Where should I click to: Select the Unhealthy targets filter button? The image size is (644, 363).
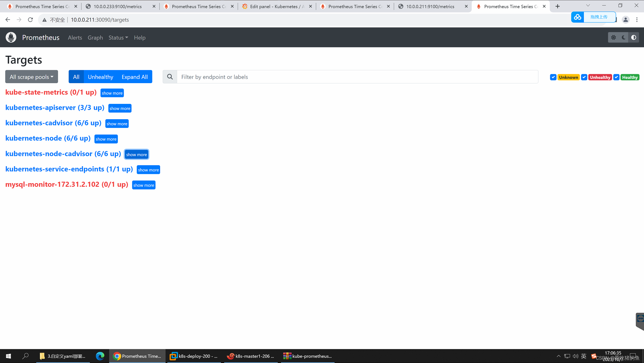pyautogui.click(x=101, y=77)
